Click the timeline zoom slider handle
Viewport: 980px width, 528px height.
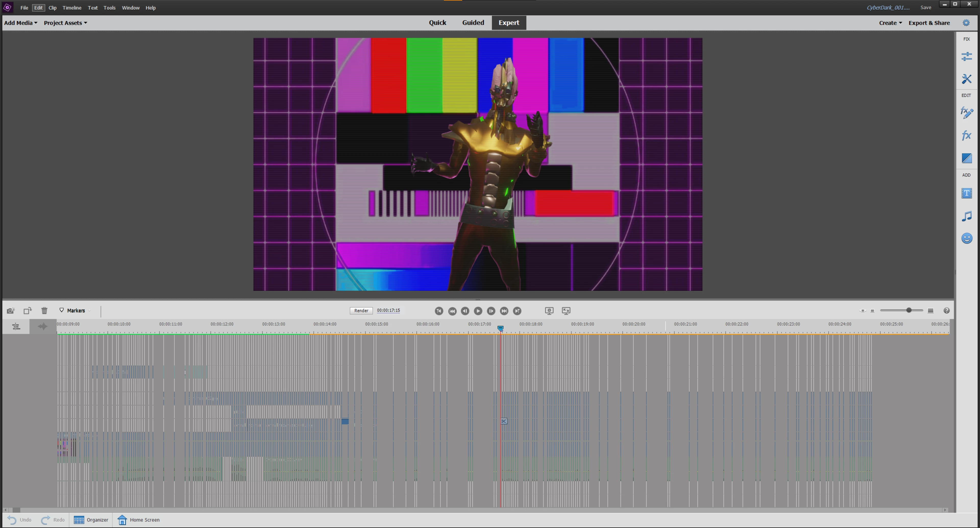909,311
